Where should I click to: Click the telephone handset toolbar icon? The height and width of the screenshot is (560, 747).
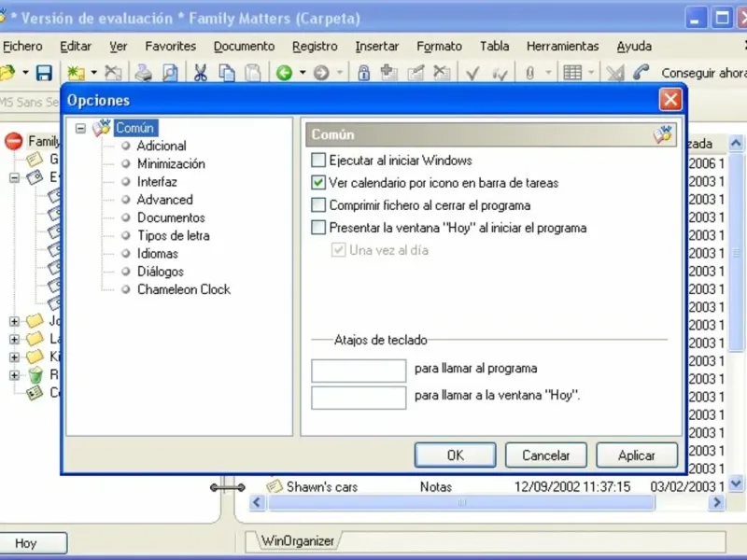point(641,73)
